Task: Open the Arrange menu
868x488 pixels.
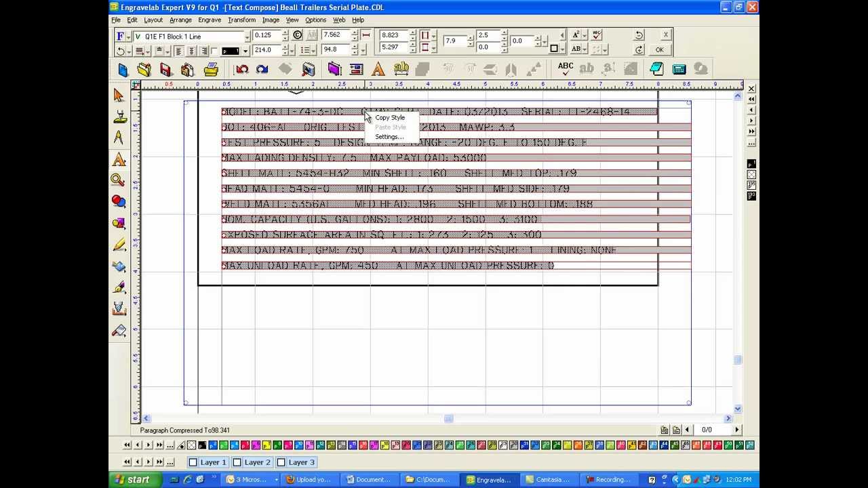Action: [x=180, y=20]
